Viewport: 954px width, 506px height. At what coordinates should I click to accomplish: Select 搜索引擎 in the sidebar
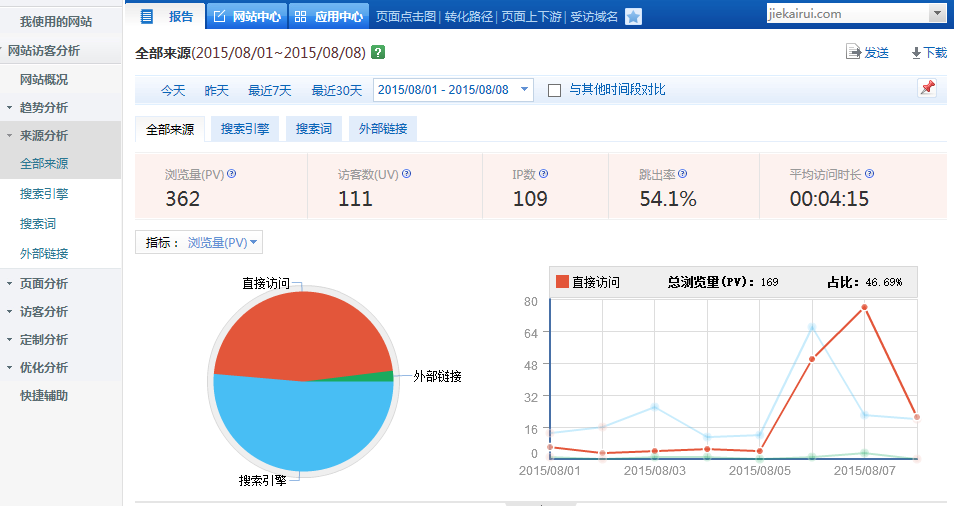pyautogui.click(x=44, y=194)
